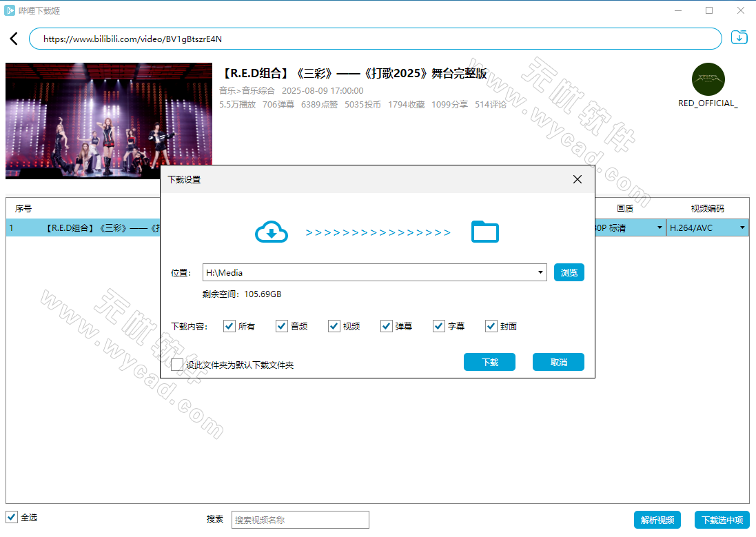The image size is (756, 537).
Task: Close the download settings dialog
Action: [x=578, y=179]
